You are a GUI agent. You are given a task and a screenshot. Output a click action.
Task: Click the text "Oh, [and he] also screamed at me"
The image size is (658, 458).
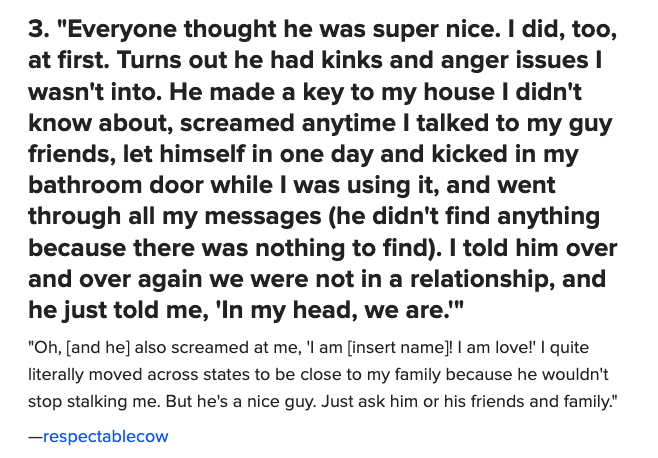pyautogui.click(x=160, y=352)
